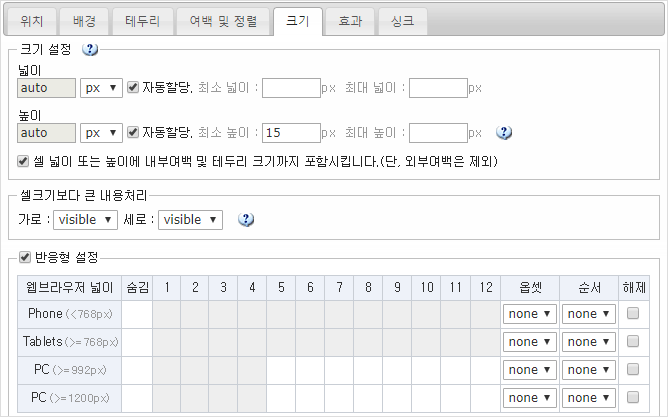
Task: Switch to the 테두리 tab
Action: pyautogui.click(x=141, y=20)
